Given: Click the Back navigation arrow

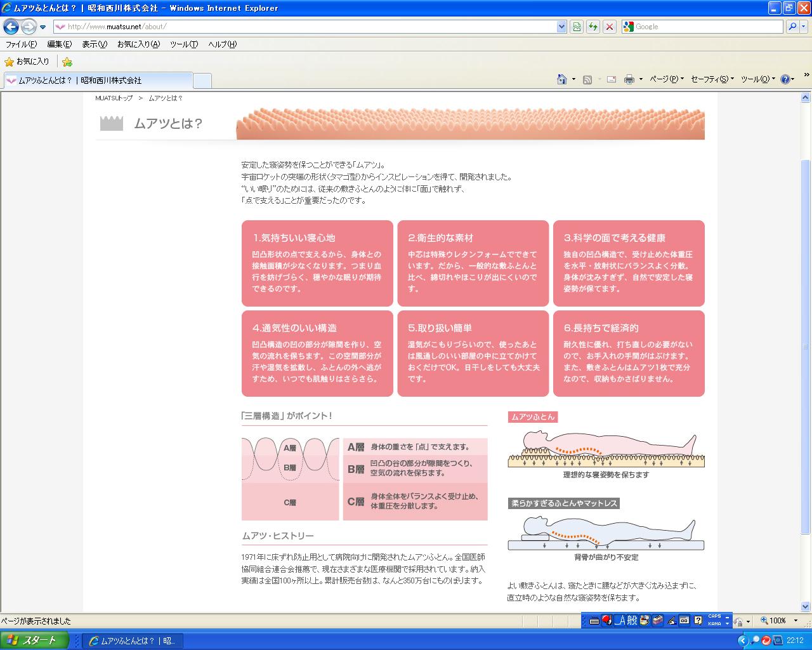Looking at the screenshot, I should (x=11, y=27).
